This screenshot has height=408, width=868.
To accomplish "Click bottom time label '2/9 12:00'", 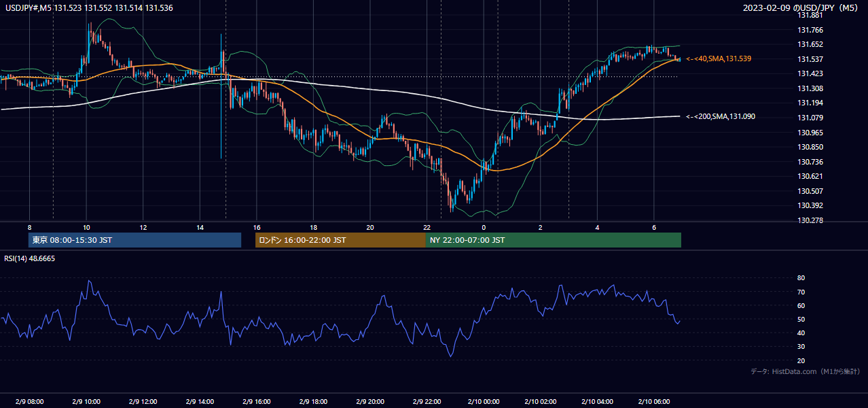I will 143,401.
